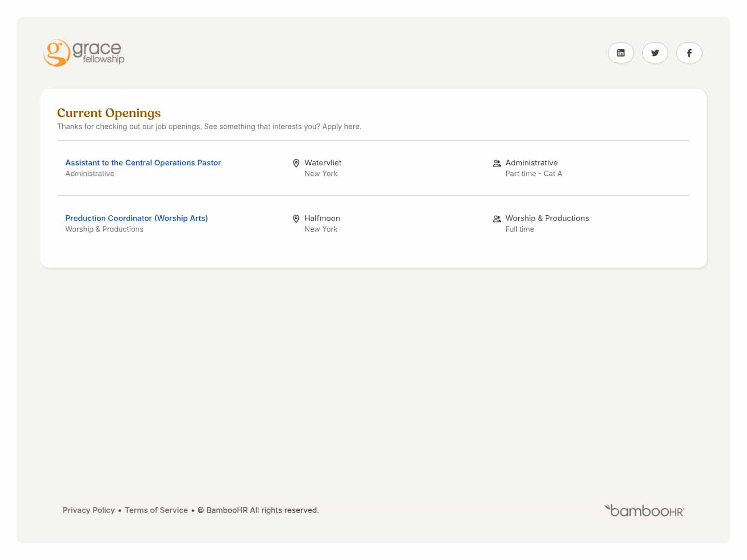
Task: Click Worship & Productions under Production Coordinator title
Action: [x=104, y=229]
